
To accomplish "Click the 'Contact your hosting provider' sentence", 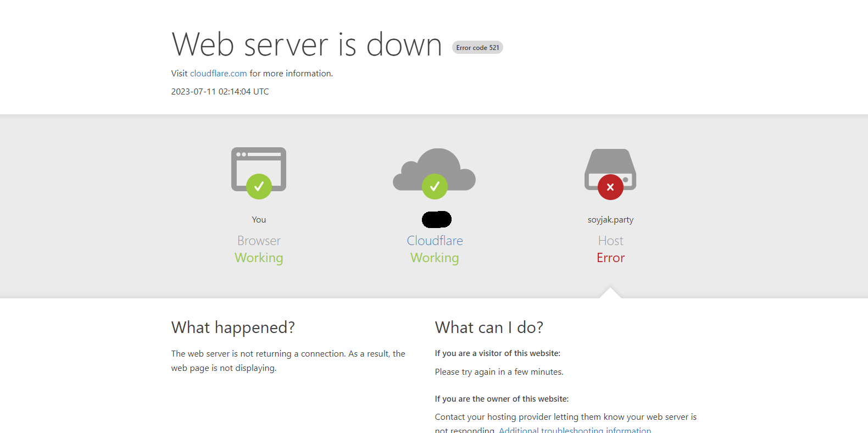I will pyautogui.click(x=566, y=424).
